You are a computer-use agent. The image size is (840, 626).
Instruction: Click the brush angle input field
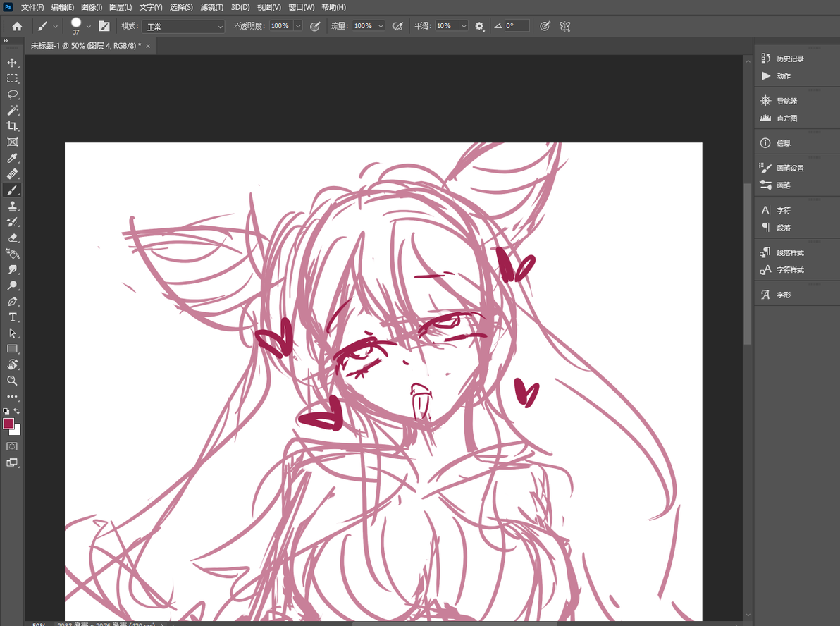point(517,25)
